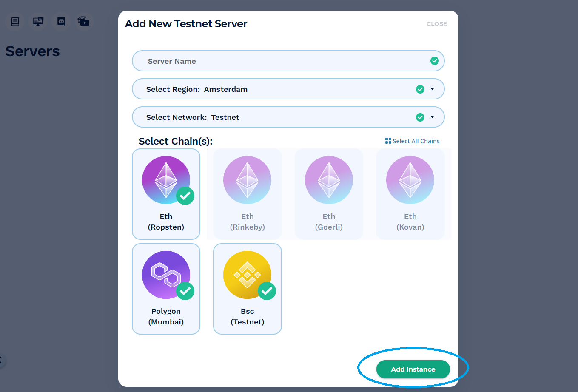
Task: Uncheck the Eth (Ropsten) chain checkmark
Action: (x=185, y=196)
